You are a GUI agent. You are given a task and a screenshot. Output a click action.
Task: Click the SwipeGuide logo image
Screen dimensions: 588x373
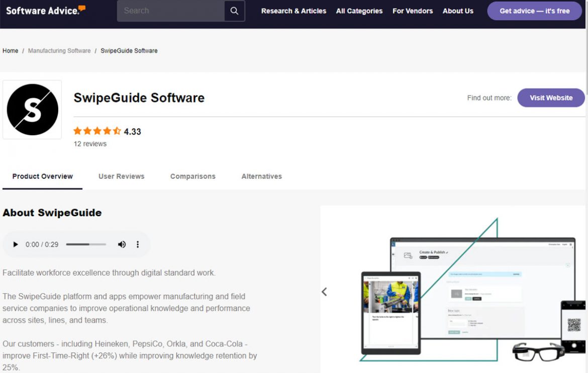[32, 110]
